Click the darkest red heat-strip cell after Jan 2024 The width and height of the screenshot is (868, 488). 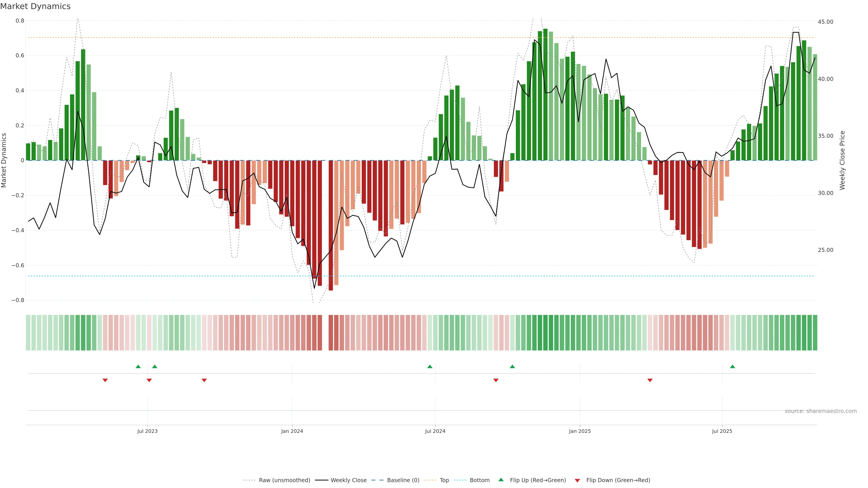[x=331, y=333]
